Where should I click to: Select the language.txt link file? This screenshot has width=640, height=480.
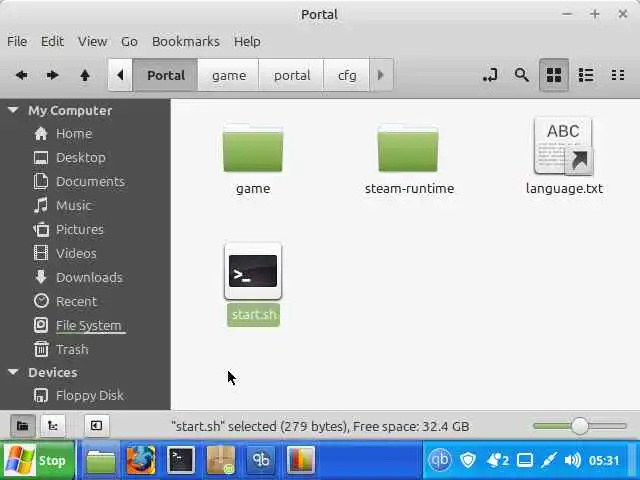[x=564, y=146]
